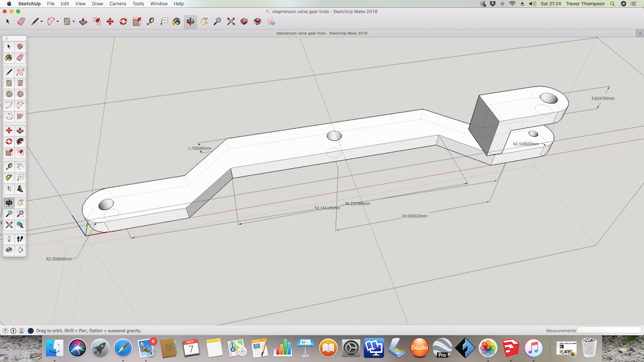Select the Protractor tool in the tool palette
Image resolution: width=644 pixels, height=362 pixels.
point(9,178)
